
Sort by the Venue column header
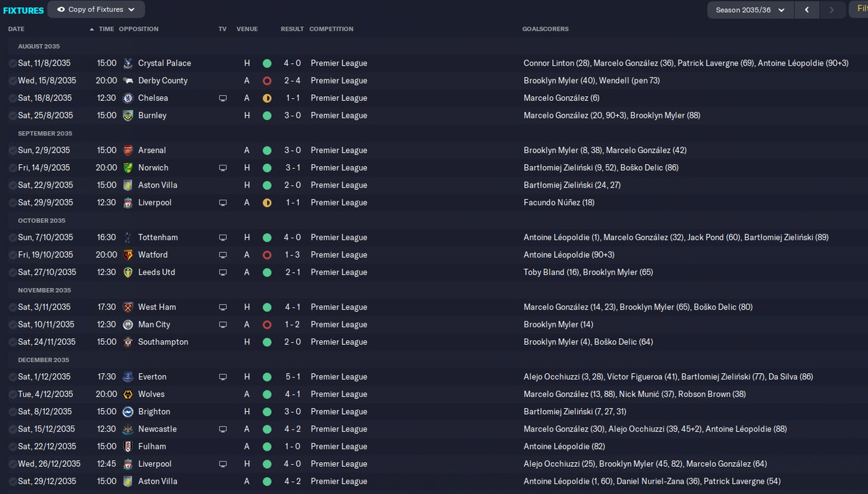[247, 29]
